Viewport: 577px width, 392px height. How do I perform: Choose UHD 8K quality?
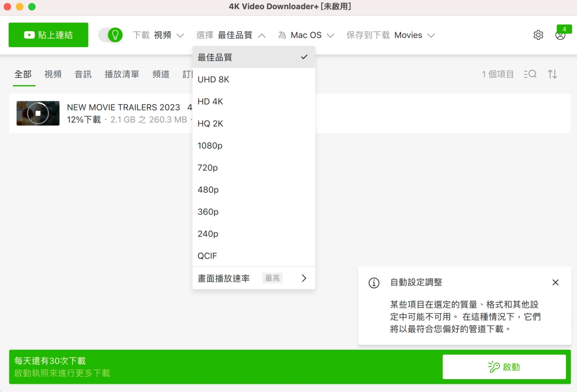pos(254,79)
